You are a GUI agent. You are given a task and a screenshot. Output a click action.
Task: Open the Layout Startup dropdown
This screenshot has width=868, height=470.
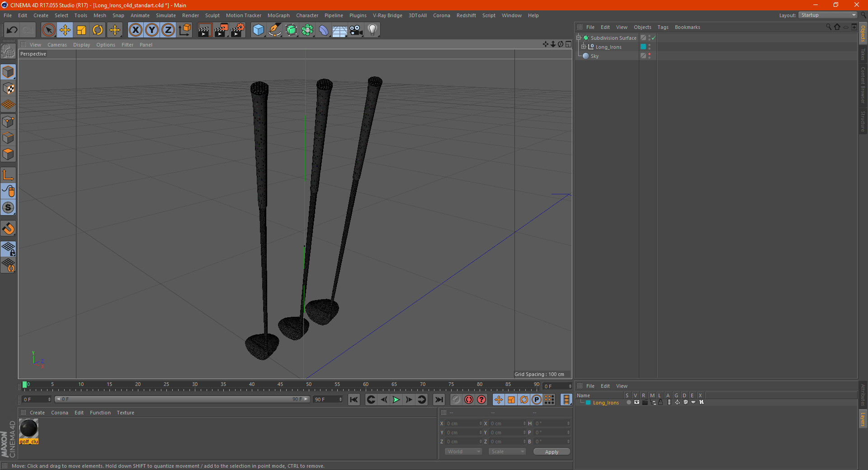pyautogui.click(x=828, y=15)
